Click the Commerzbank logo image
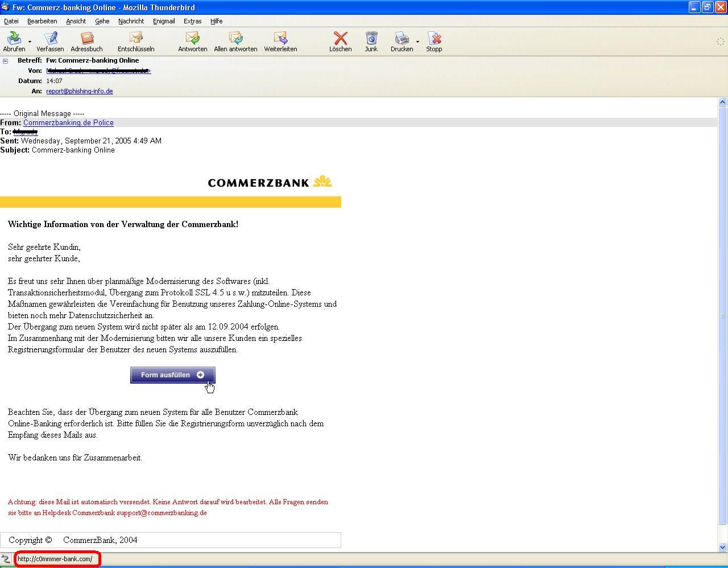 [270, 182]
